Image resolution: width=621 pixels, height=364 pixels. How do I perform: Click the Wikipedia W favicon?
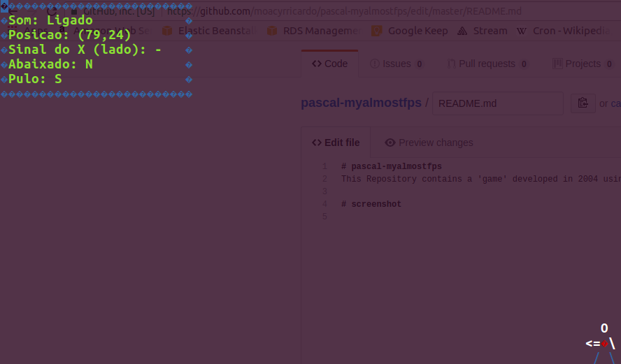(522, 31)
